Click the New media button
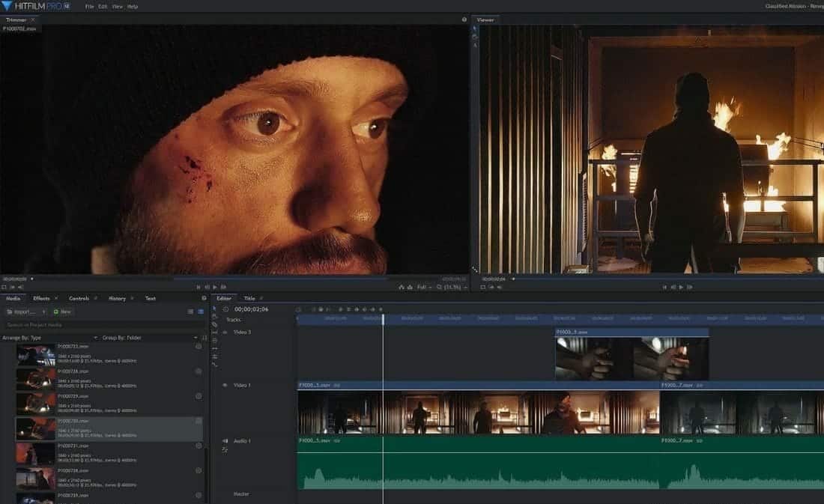 (62, 312)
